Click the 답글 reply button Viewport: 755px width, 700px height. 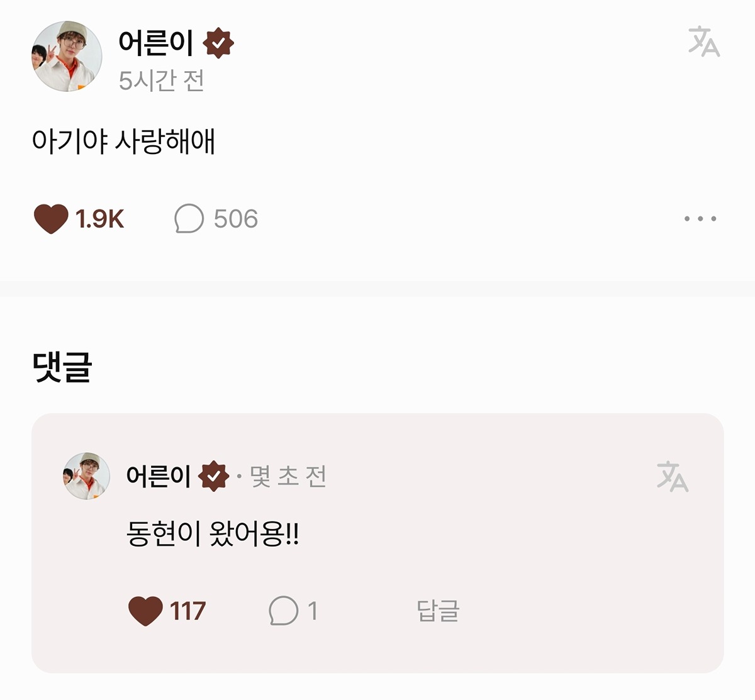438,611
